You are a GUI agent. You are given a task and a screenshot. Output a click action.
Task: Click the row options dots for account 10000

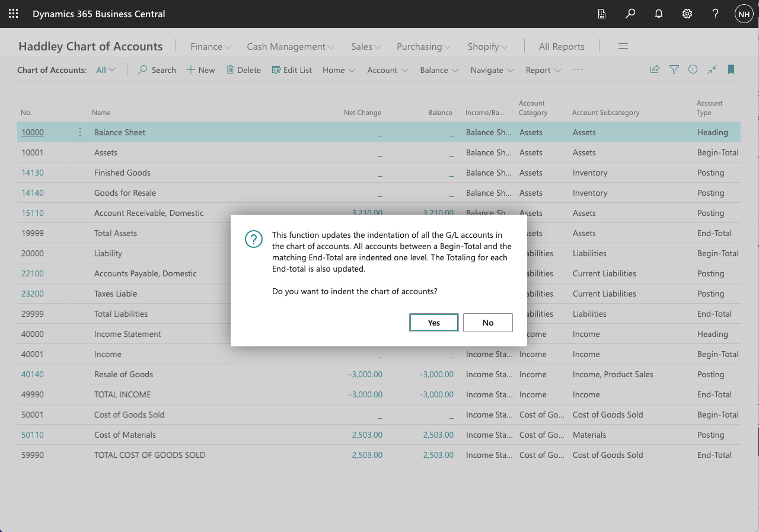coord(80,132)
